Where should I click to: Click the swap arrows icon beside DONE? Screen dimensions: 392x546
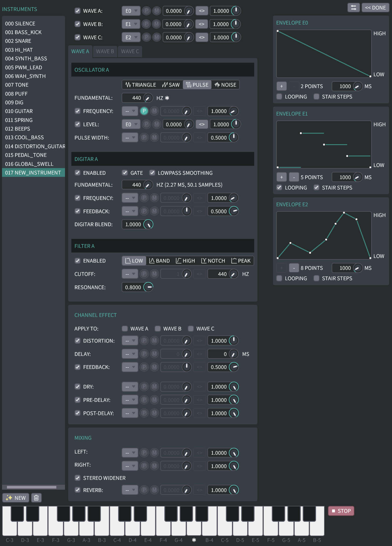point(353,8)
